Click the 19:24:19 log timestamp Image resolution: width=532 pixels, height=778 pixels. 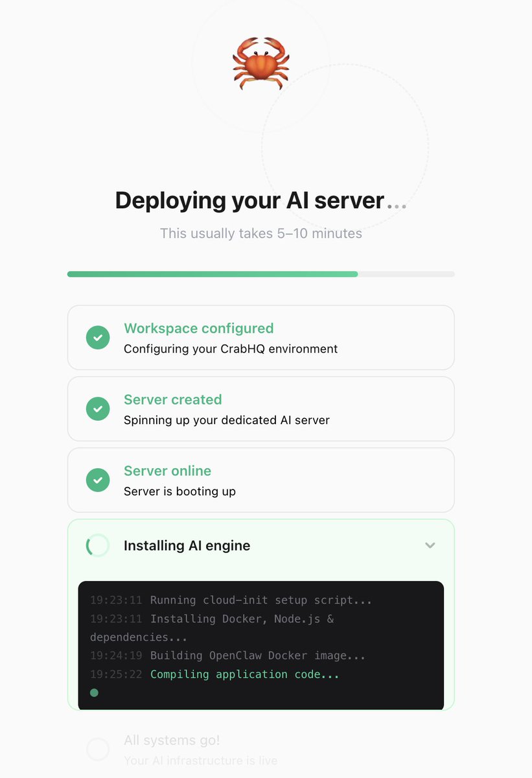[116, 655]
